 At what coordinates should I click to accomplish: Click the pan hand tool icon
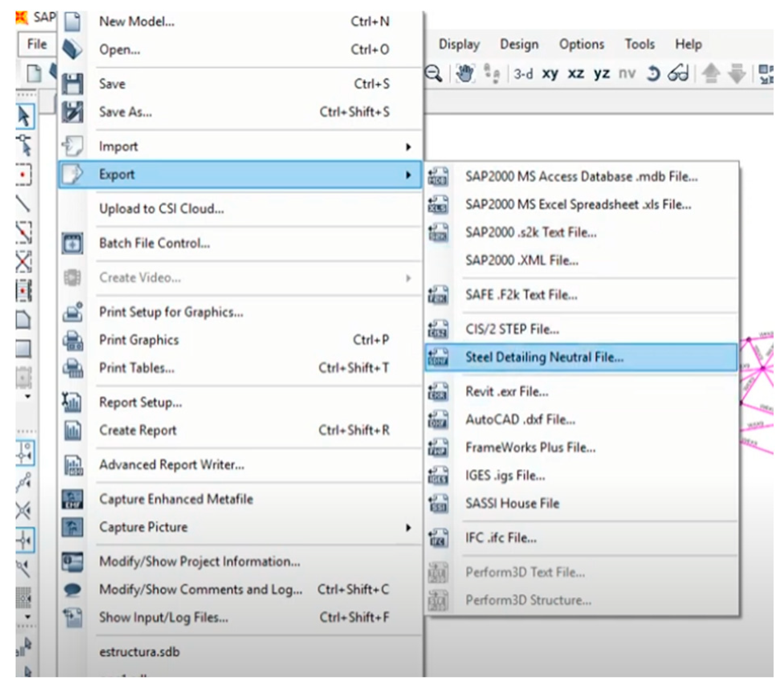point(465,74)
